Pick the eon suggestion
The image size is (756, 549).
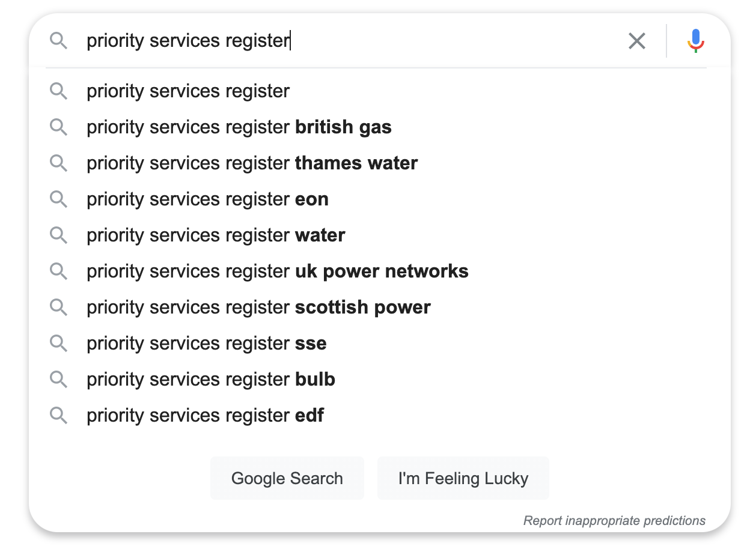pos(380,199)
